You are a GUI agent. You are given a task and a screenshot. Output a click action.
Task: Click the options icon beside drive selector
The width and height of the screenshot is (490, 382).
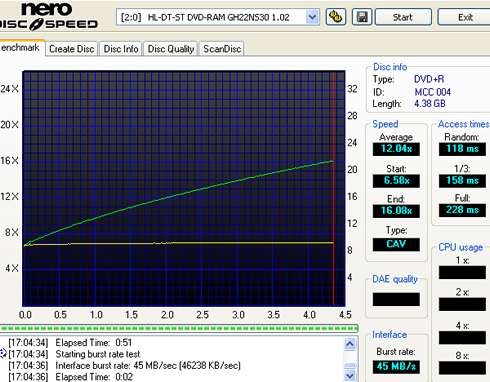(336, 17)
